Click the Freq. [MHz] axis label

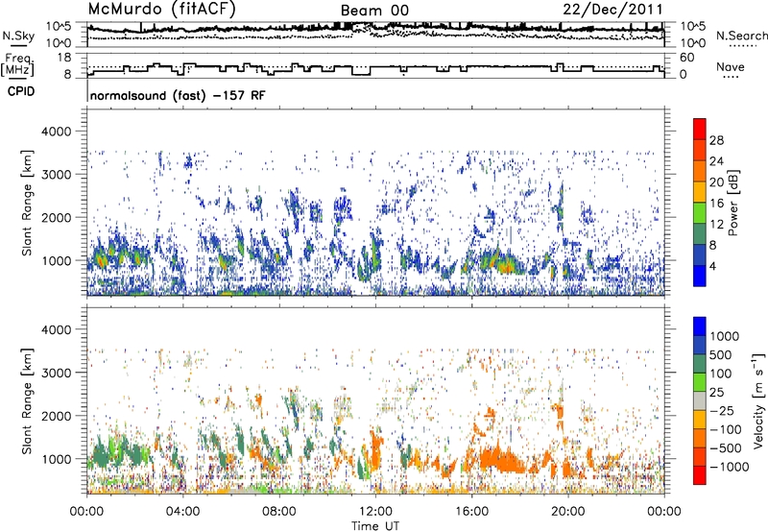(18, 64)
